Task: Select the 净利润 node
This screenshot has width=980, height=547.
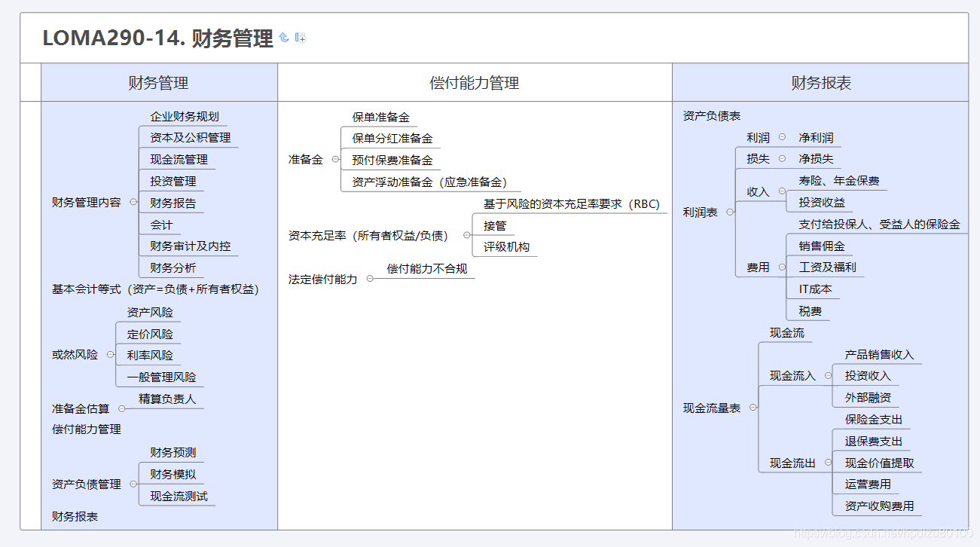Action: pyautogui.click(x=816, y=138)
